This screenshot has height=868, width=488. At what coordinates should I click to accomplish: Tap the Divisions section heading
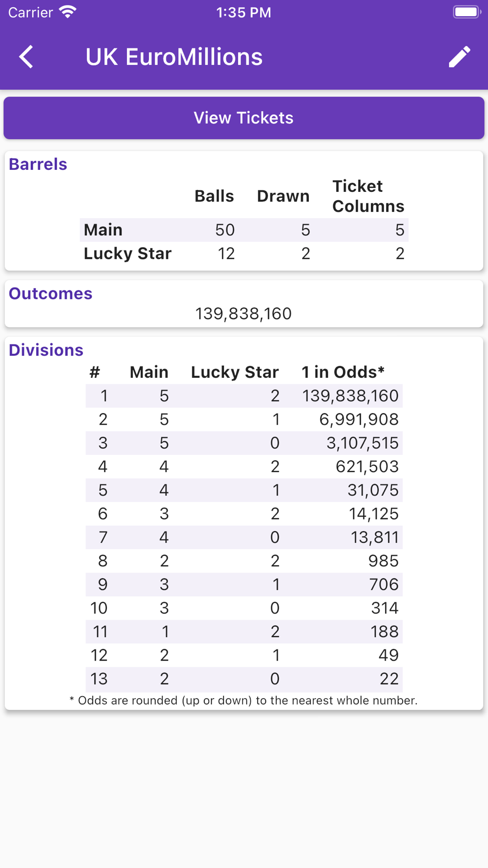tap(46, 350)
